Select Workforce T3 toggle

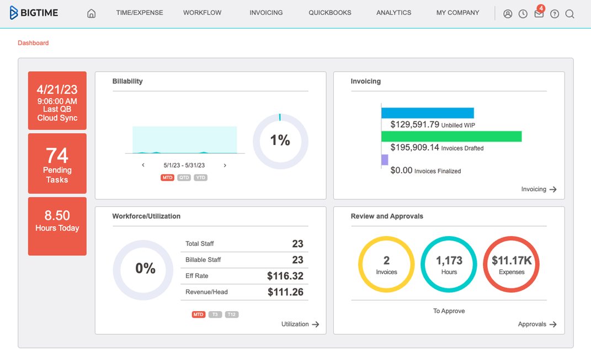(x=215, y=314)
